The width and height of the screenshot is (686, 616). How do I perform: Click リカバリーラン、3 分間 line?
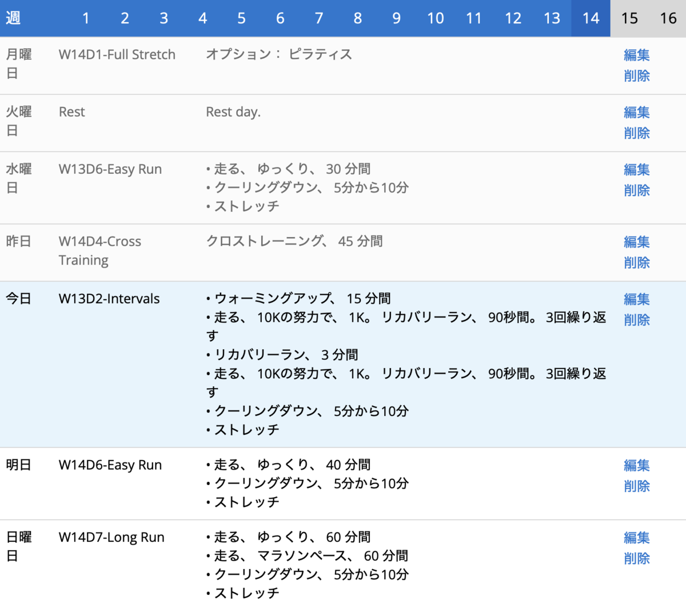(282, 355)
